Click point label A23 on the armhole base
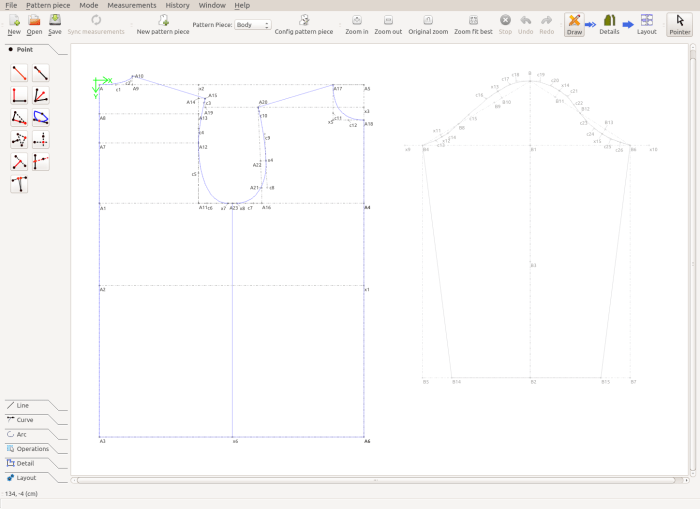The image size is (700, 509). point(234,208)
